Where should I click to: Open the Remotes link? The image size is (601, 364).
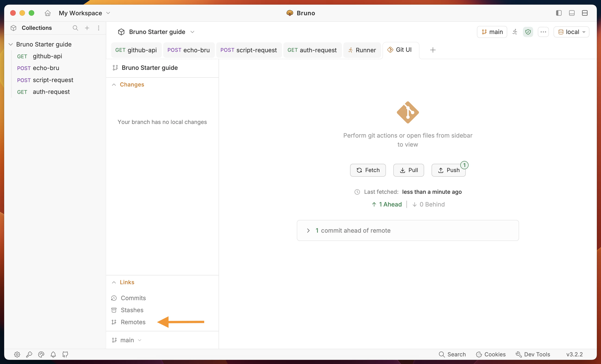[x=133, y=322]
